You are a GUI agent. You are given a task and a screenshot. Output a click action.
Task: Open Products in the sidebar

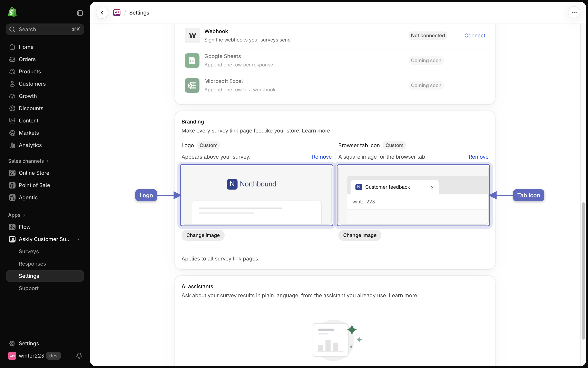[x=45, y=72]
